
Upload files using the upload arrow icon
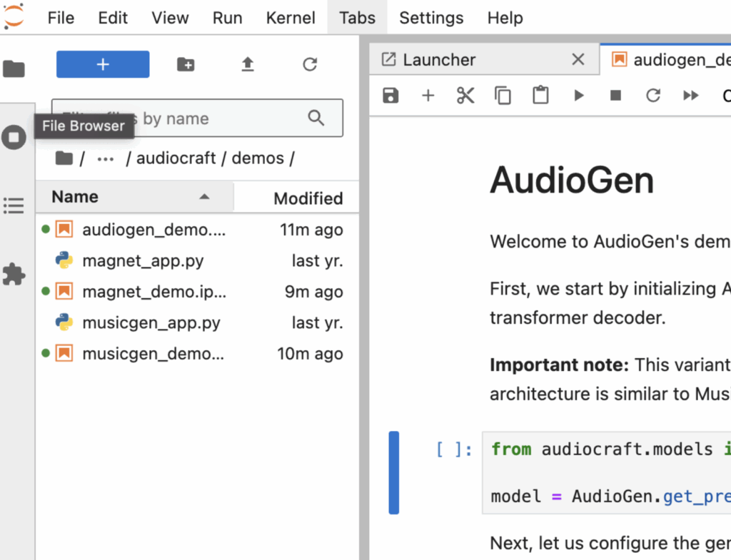point(247,64)
